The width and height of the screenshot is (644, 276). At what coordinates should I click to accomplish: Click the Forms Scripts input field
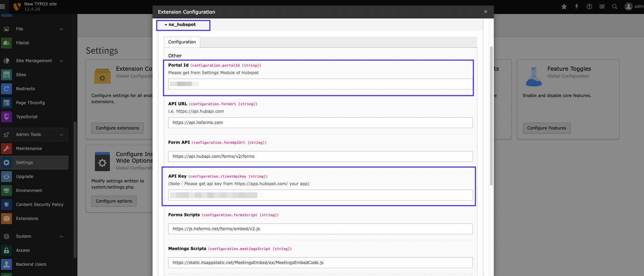(x=320, y=229)
